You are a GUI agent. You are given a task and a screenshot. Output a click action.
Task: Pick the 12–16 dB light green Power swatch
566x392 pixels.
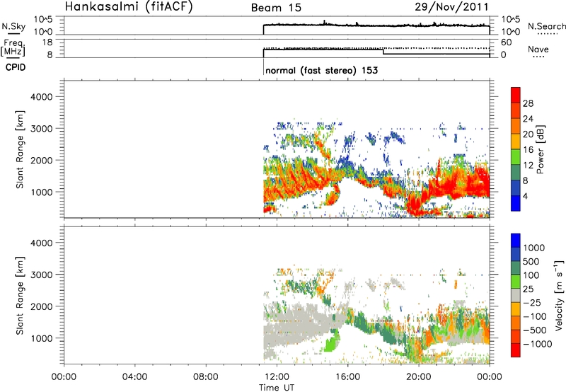tap(516, 157)
